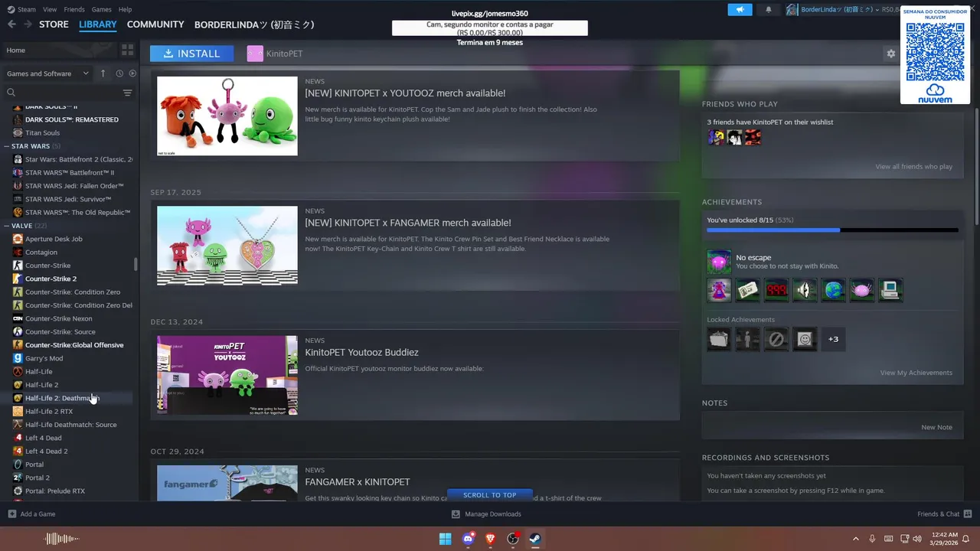Open the speaker achievement icon
The image size is (980, 551).
point(805,290)
